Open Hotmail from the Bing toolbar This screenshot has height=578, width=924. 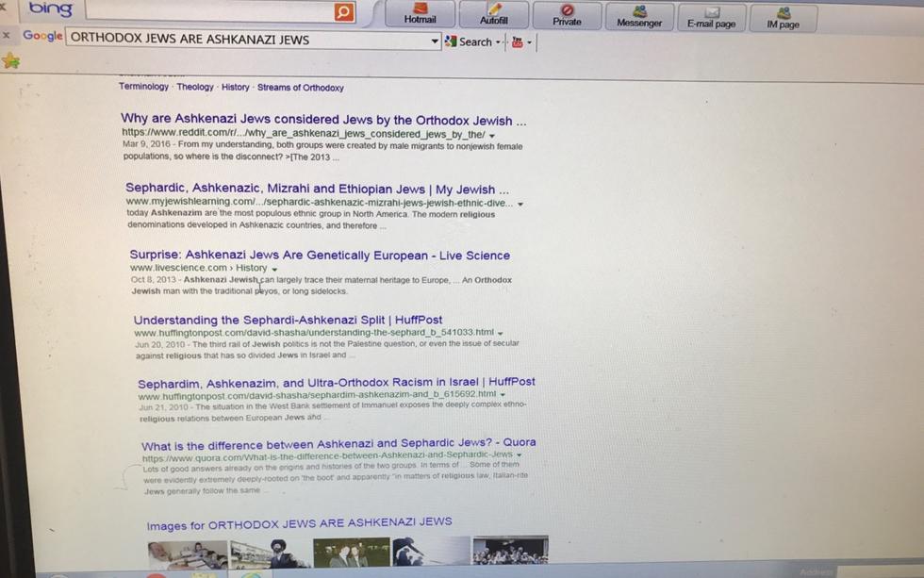[420, 14]
